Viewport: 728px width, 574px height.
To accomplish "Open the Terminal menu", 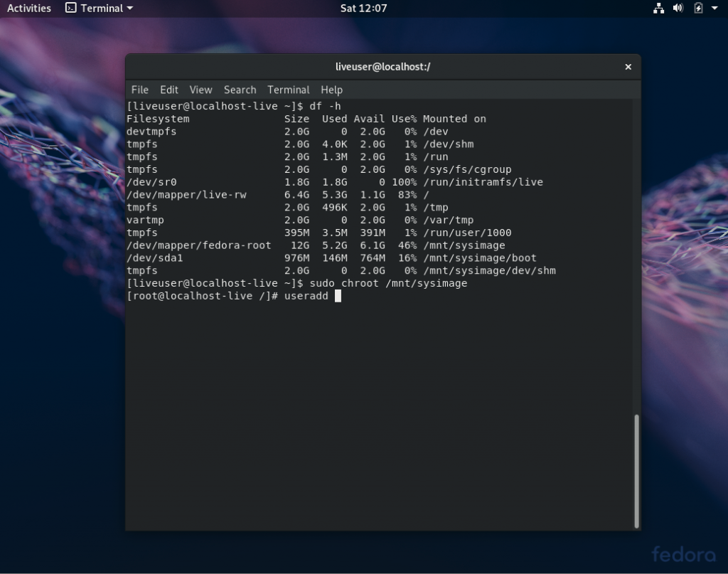I will coord(288,90).
